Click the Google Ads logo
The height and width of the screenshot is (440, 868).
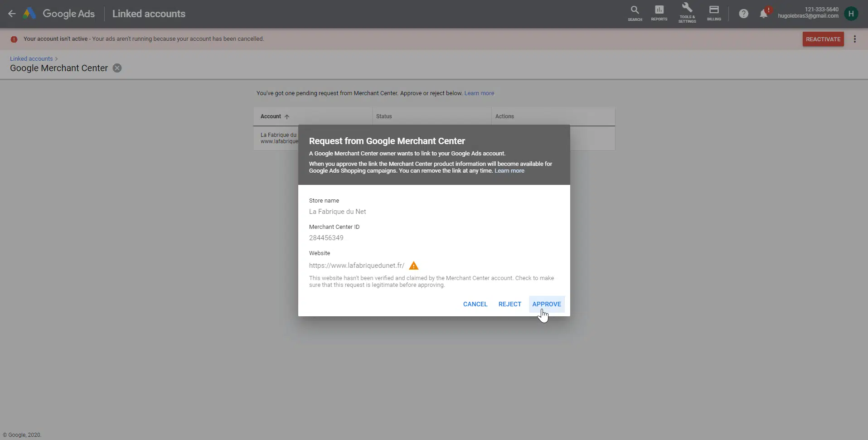click(x=30, y=14)
